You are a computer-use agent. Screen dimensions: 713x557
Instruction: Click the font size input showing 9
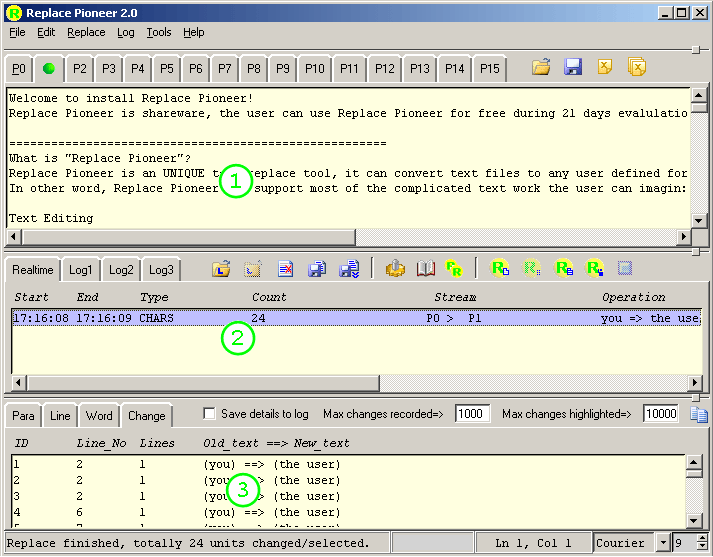[x=685, y=543]
